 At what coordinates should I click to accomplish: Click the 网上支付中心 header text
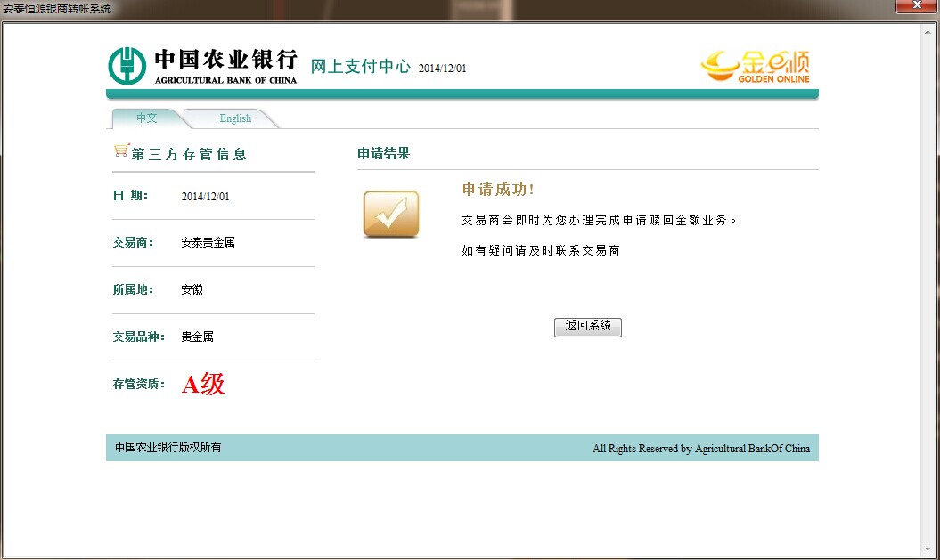[x=360, y=67]
